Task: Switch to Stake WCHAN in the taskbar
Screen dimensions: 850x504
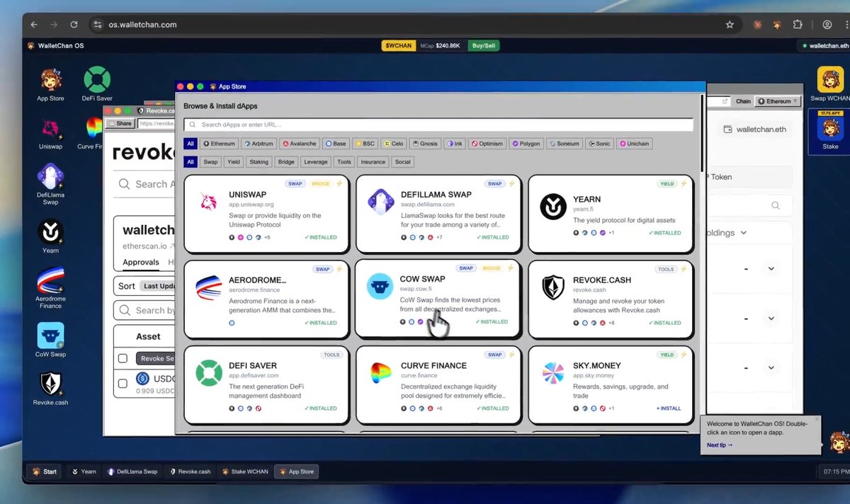Action: 244,471
